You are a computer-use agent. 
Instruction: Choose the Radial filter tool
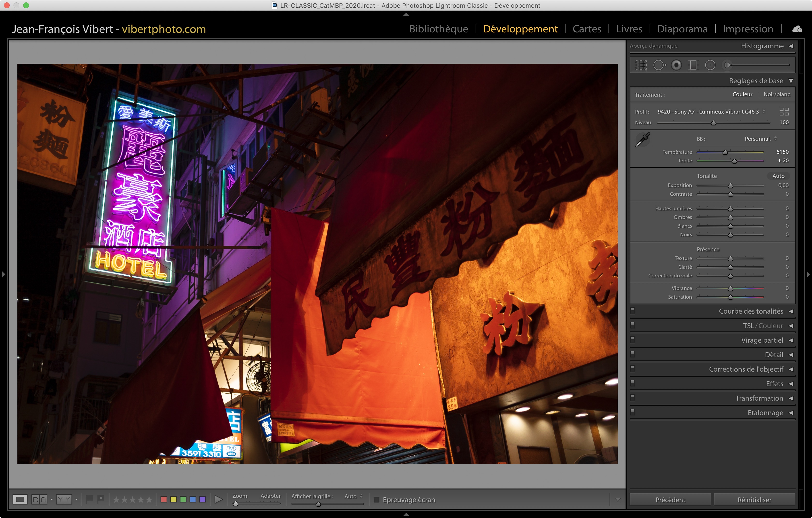coord(710,65)
